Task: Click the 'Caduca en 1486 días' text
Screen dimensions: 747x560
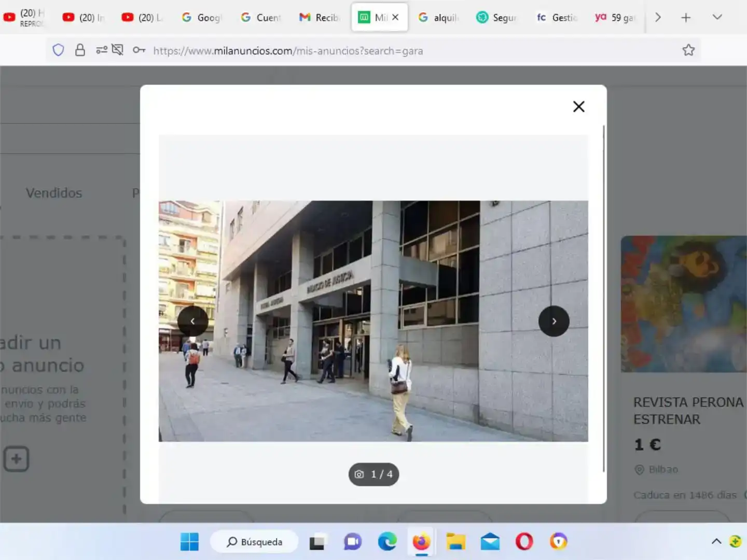Action: pos(685,495)
